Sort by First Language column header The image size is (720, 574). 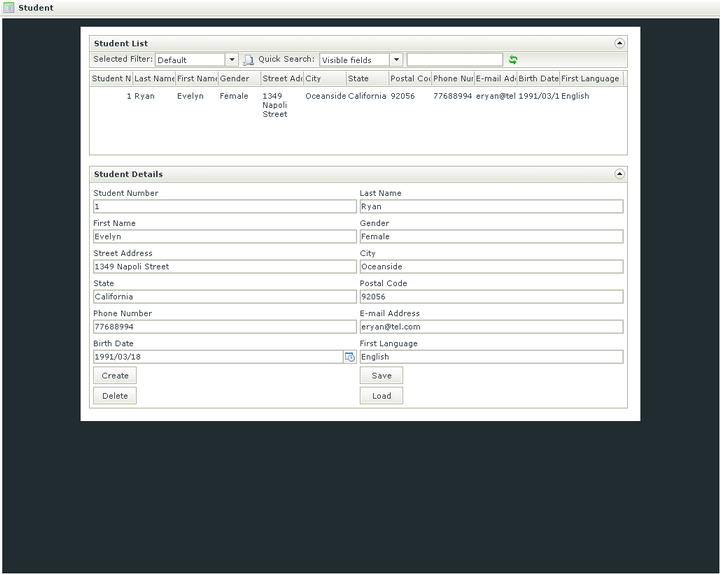point(591,79)
